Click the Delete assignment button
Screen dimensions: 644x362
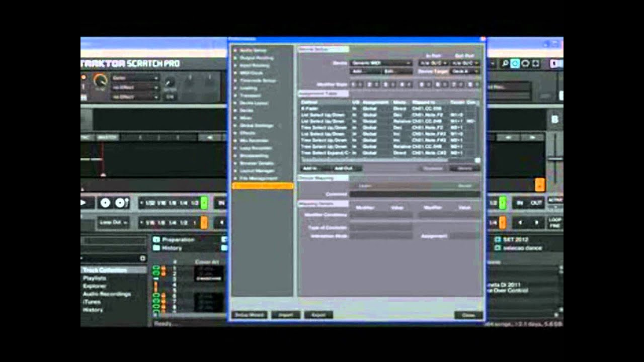coord(464,168)
